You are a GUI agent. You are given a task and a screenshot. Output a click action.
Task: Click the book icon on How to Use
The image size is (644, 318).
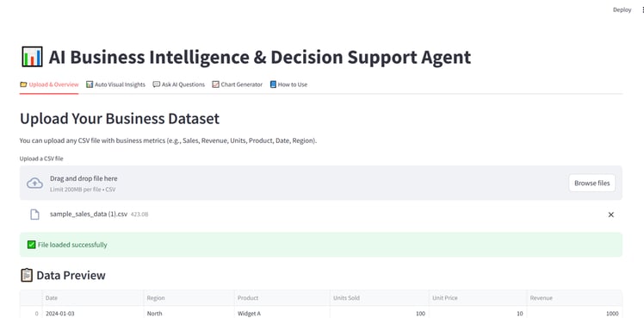(273, 84)
